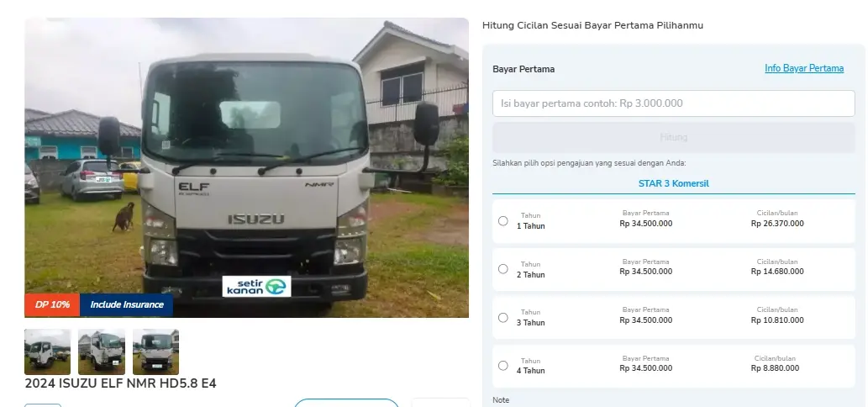Show third thumbnail of truck front view
The image size is (868, 407).
(155, 351)
